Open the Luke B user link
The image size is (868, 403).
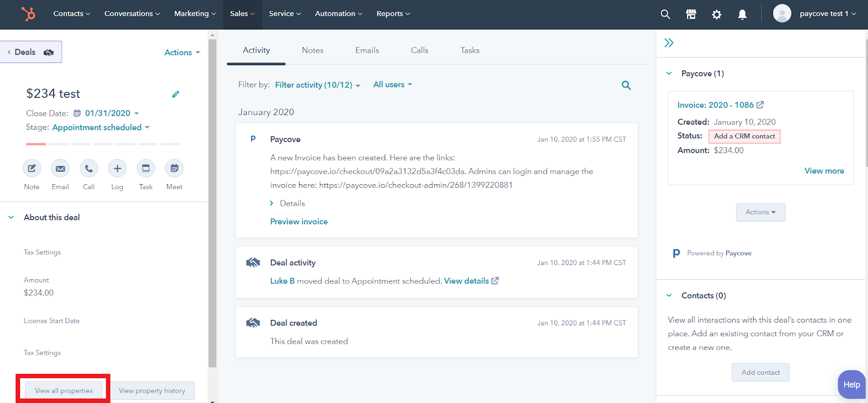click(283, 281)
